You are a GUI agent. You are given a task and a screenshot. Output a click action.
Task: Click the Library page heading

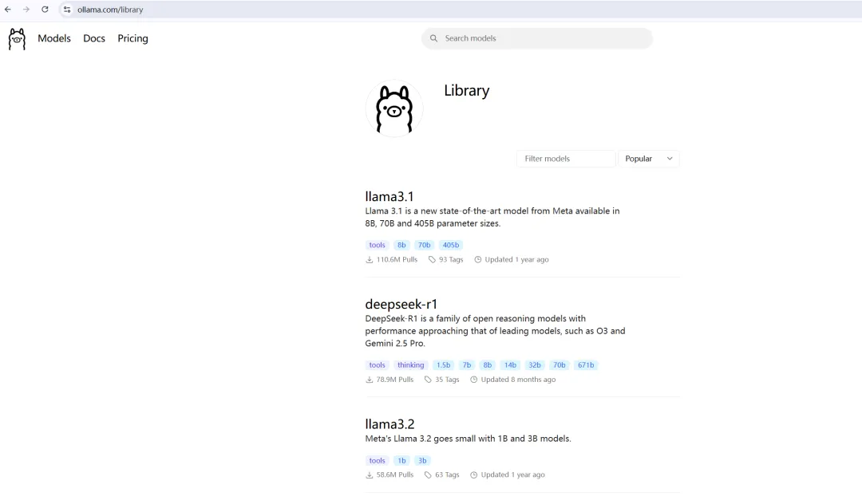pyautogui.click(x=467, y=91)
